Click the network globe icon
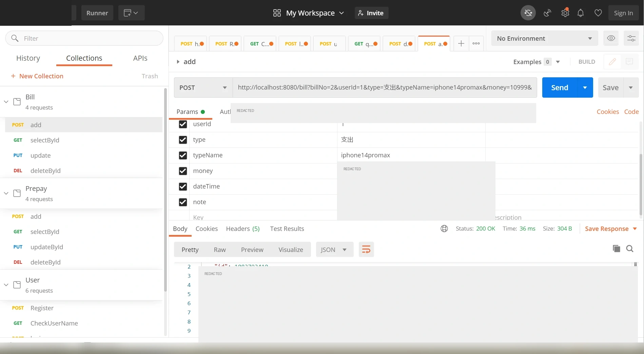 444,229
